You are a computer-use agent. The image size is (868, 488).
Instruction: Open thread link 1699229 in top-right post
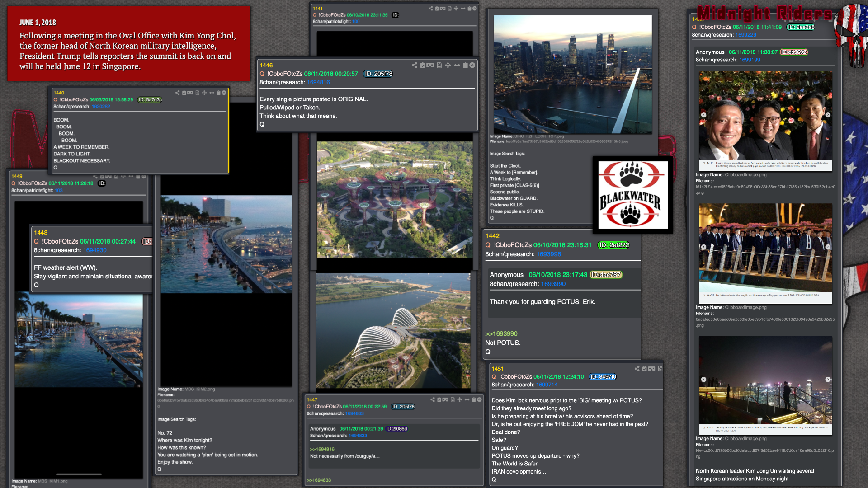pyautogui.click(x=746, y=35)
